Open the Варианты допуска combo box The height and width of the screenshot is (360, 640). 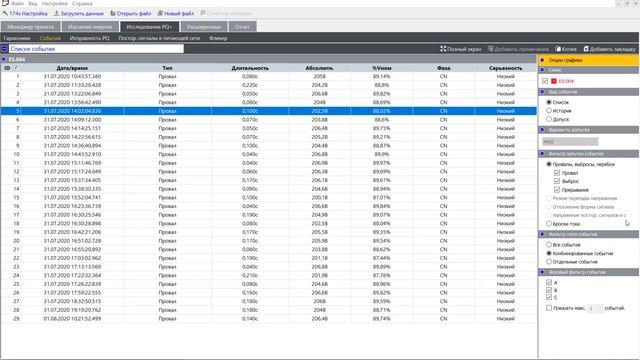[570, 142]
